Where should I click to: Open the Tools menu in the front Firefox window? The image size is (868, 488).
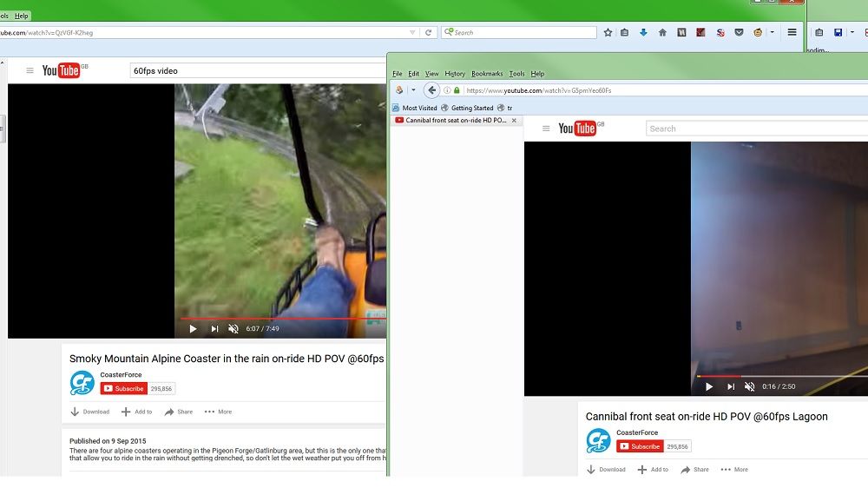[517, 74]
